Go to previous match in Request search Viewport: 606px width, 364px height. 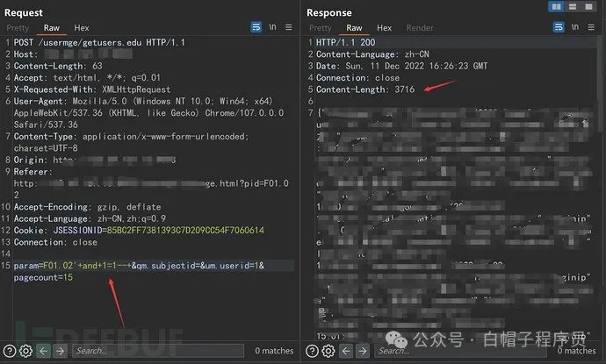44,351
